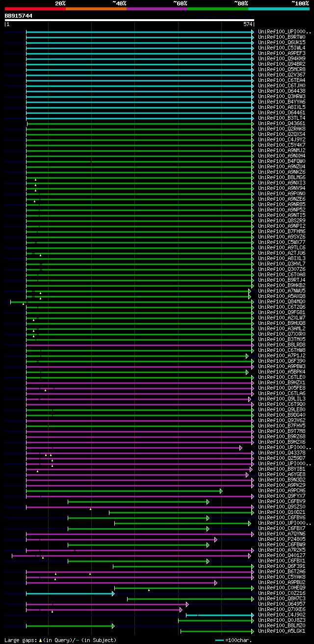Open the UniRef100_Q43378 label

pyautogui.click(x=282, y=453)
